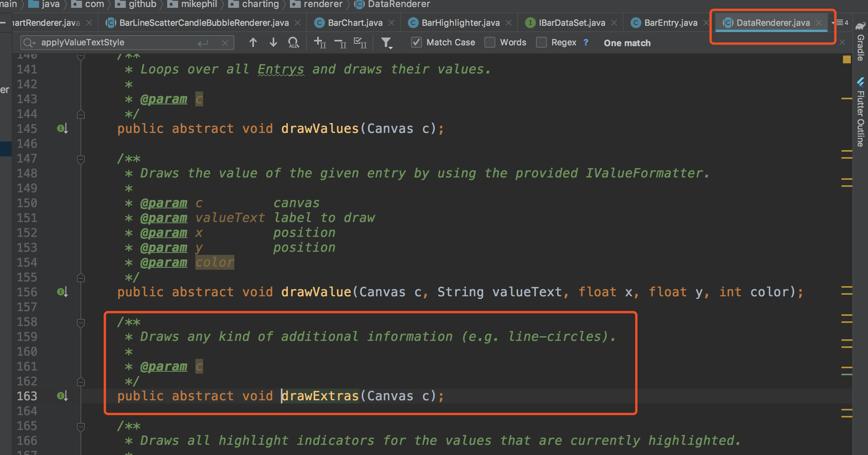
Task: Enable the Words checkbox
Action: (490, 42)
